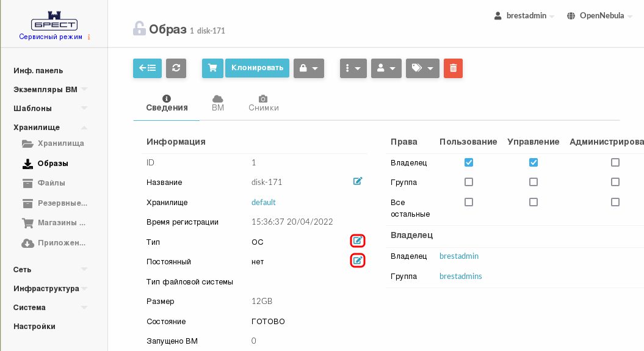Edit the Тип field value
This screenshot has width=644, height=351.
click(x=358, y=241)
